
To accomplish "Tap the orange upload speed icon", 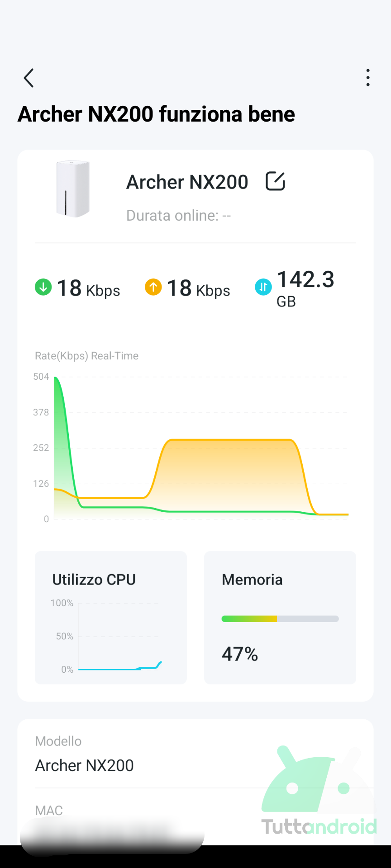I will tap(153, 287).
